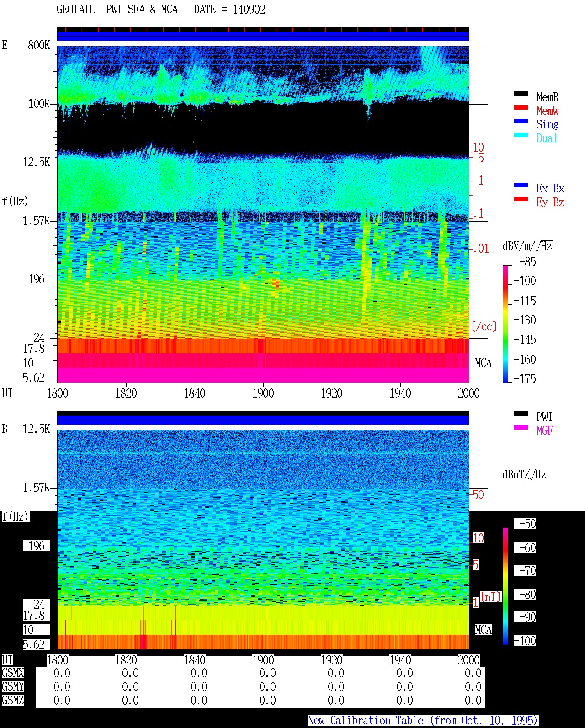Click the '2000' time label under E panel
585x728 pixels.
point(468,393)
